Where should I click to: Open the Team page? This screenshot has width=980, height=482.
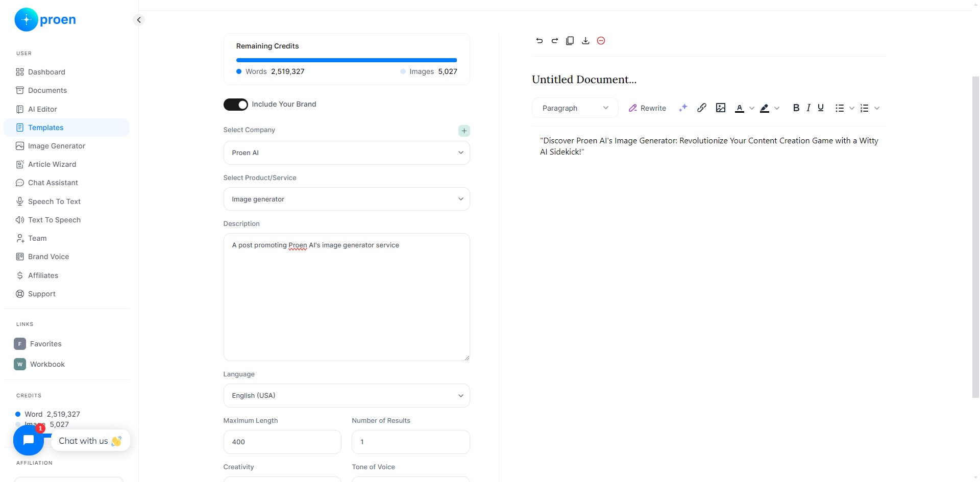click(66, 238)
